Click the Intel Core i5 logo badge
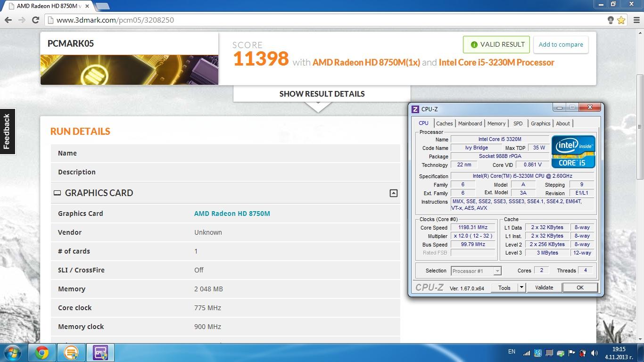 [573, 151]
